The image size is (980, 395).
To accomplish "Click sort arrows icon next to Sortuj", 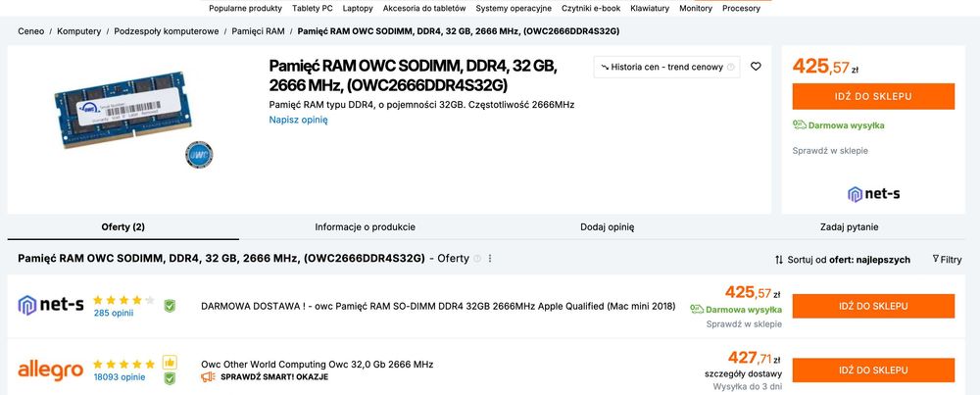I will click(x=779, y=260).
